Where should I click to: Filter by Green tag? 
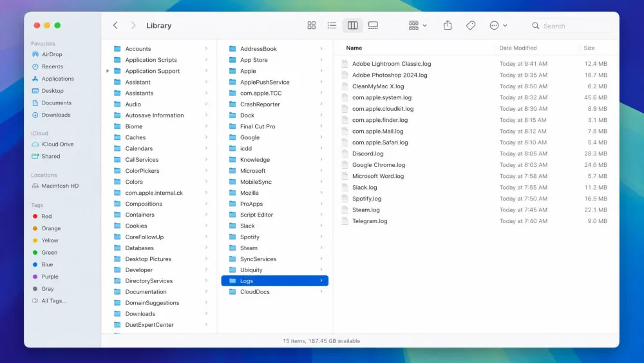50,252
